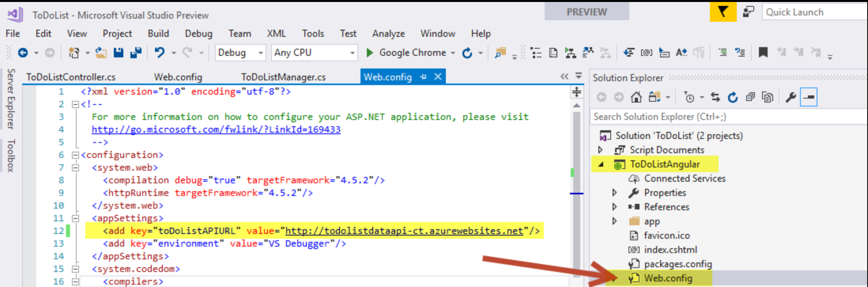The height and width of the screenshot is (287, 868).
Task: Select favicon.ico in Solution Explorer
Action: (666, 236)
